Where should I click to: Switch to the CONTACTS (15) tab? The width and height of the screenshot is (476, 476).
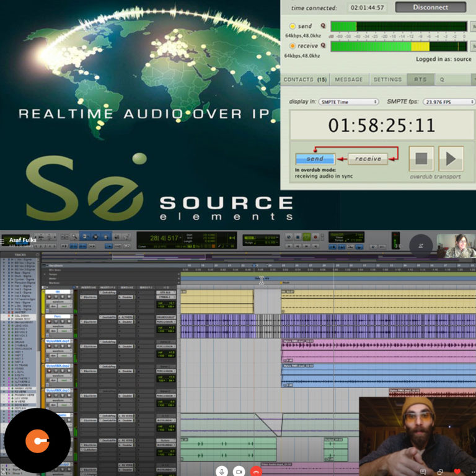(305, 79)
